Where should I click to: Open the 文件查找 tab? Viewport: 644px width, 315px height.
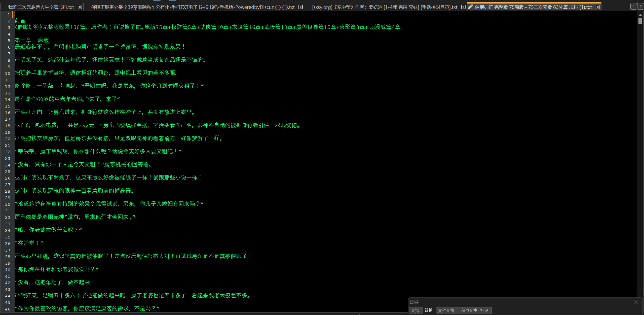pos(446,310)
